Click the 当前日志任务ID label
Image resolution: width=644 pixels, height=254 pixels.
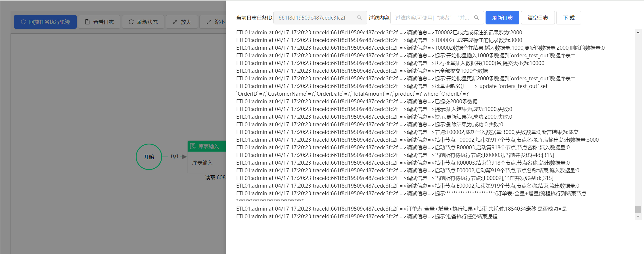pyautogui.click(x=255, y=18)
